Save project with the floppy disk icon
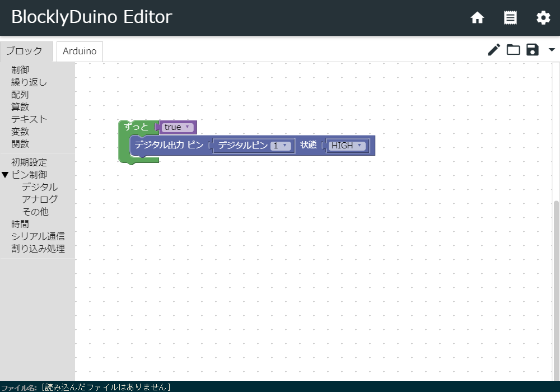 coord(533,50)
